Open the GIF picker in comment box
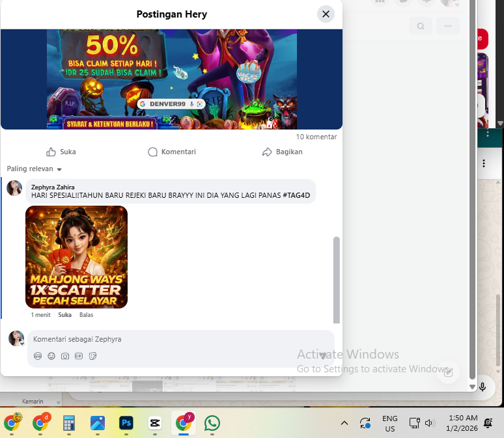 click(79, 356)
